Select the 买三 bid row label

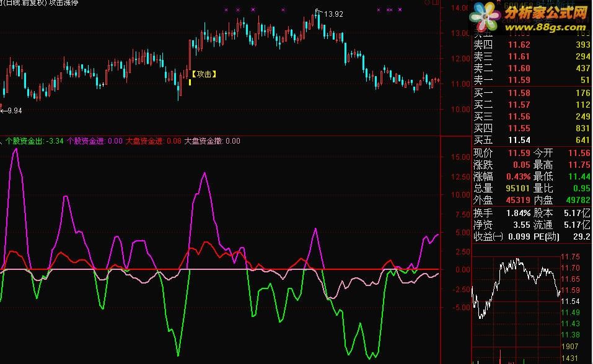pos(483,116)
